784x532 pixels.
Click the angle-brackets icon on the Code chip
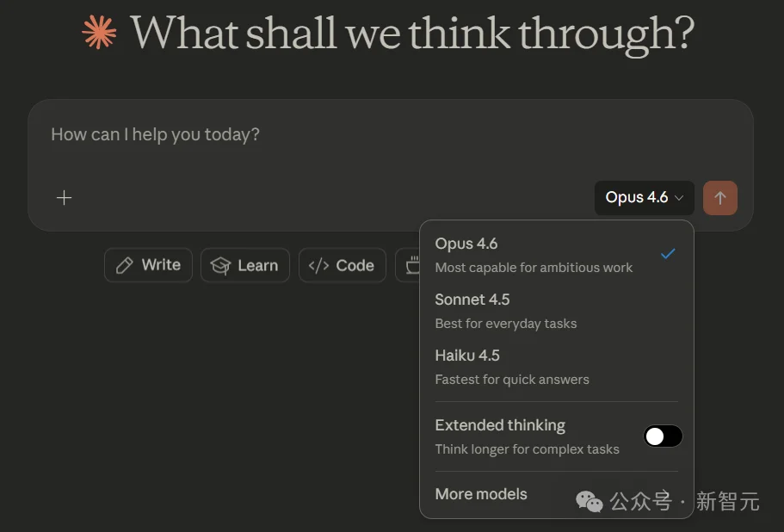pos(318,265)
